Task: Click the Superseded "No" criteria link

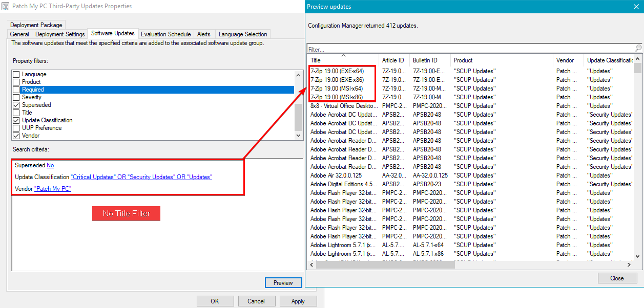Action: [x=50, y=165]
